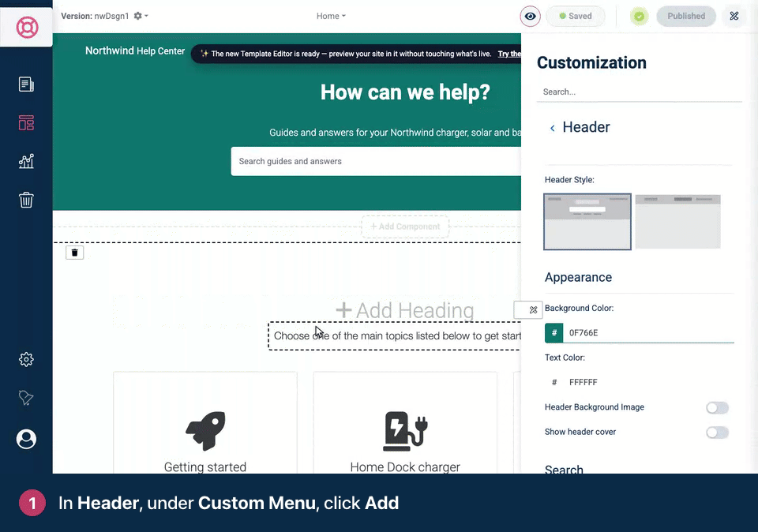Select the first header style thumbnail
The height and width of the screenshot is (532, 758).
pyautogui.click(x=587, y=222)
